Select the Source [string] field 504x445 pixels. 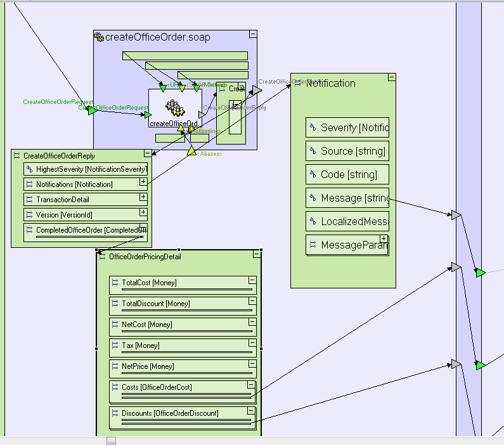[347, 152]
